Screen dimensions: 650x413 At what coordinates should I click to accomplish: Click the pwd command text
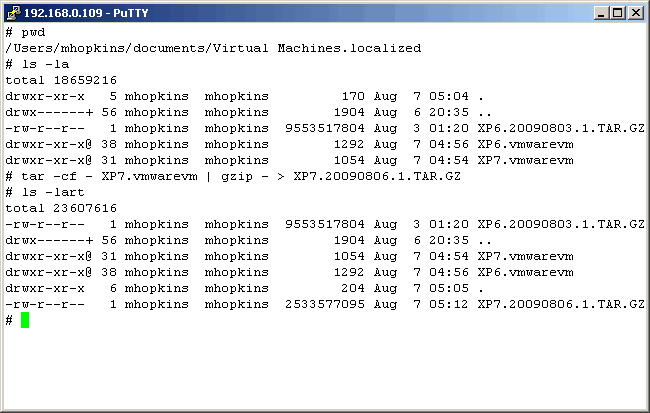(33, 32)
